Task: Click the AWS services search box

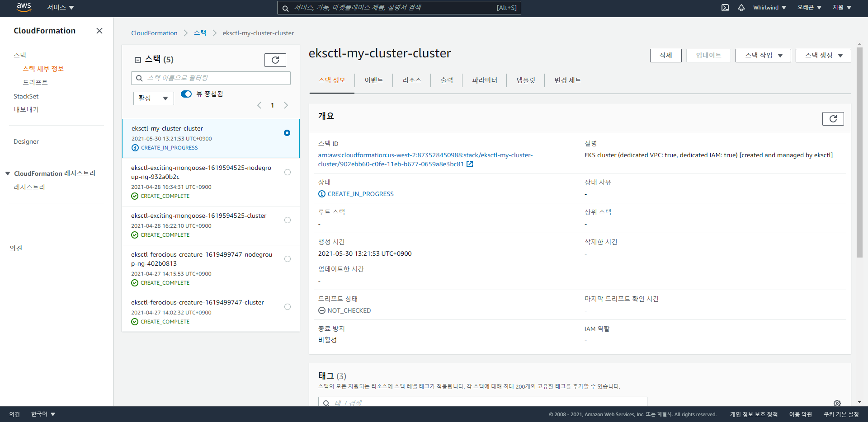Action: point(399,8)
